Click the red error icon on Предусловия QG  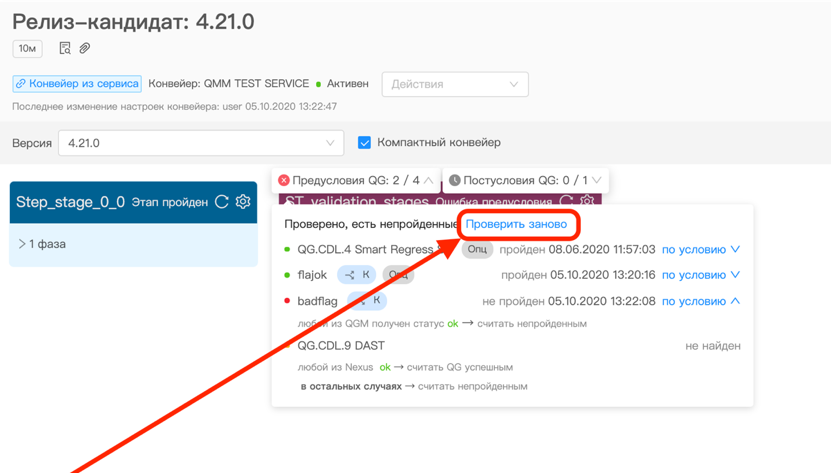[x=284, y=180]
